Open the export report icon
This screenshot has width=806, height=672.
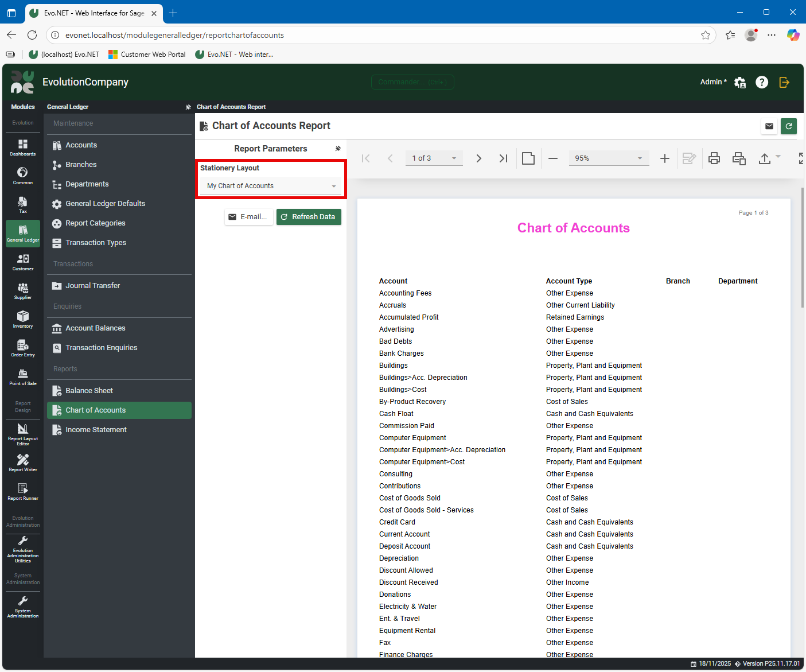coord(765,158)
